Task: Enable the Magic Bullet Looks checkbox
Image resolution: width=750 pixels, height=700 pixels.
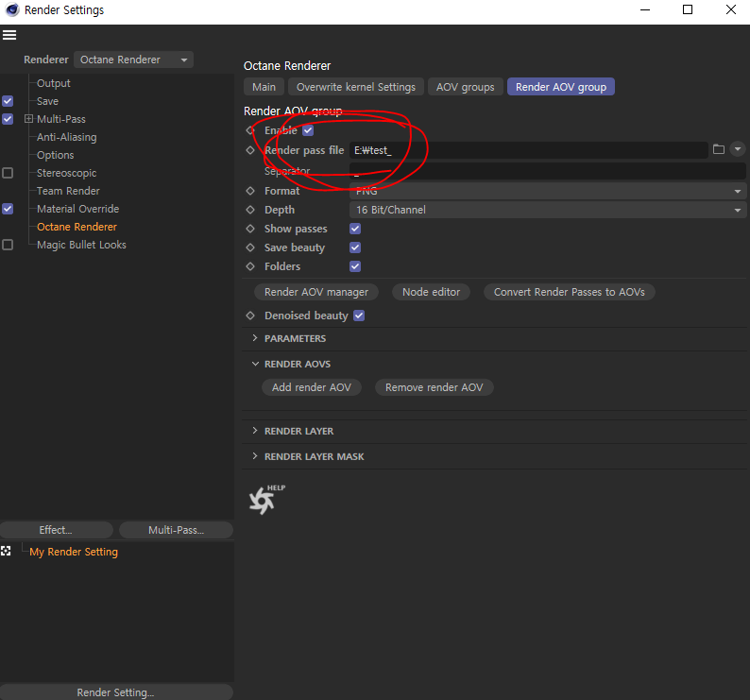Action: pyautogui.click(x=8, y=245)
